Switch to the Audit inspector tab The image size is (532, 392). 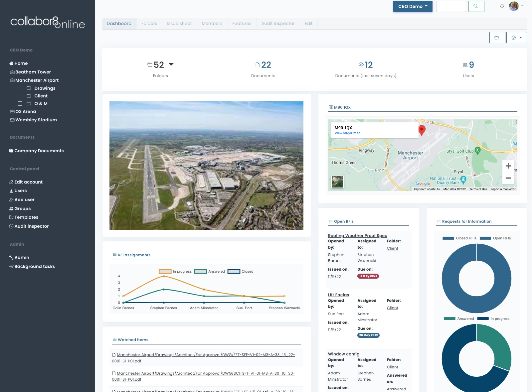coord(278,24)
